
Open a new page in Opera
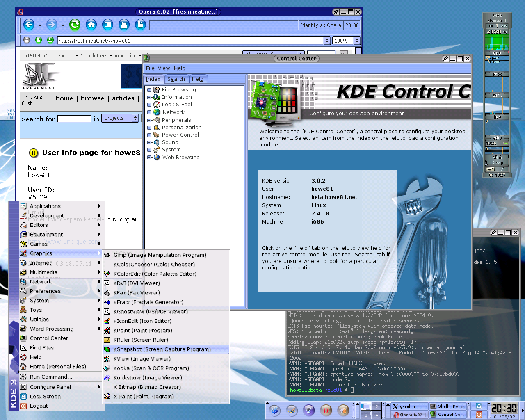[x=140, y=25]
